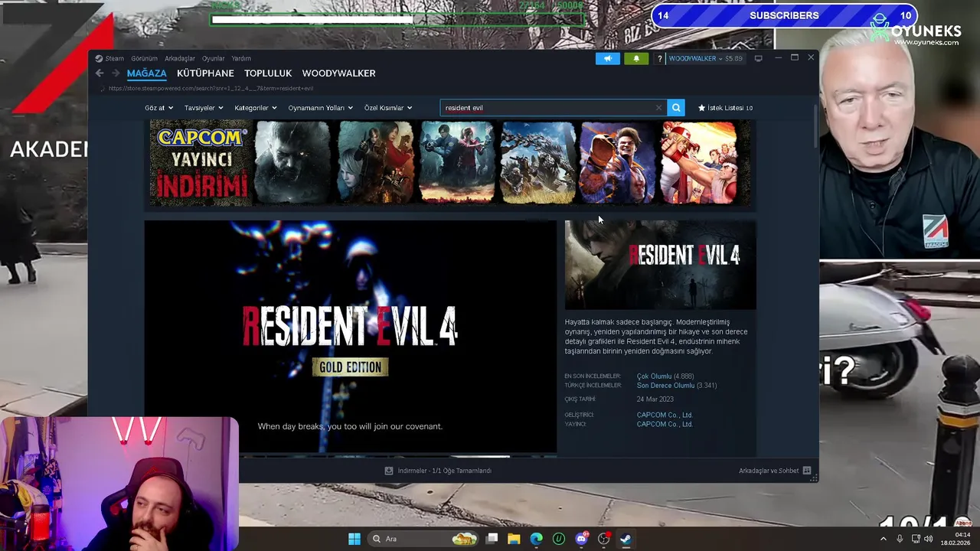Open Arkadaşlar ve Sohbet text button
Image resolution: width=980 pixels, height=551 pixels.
769,471
